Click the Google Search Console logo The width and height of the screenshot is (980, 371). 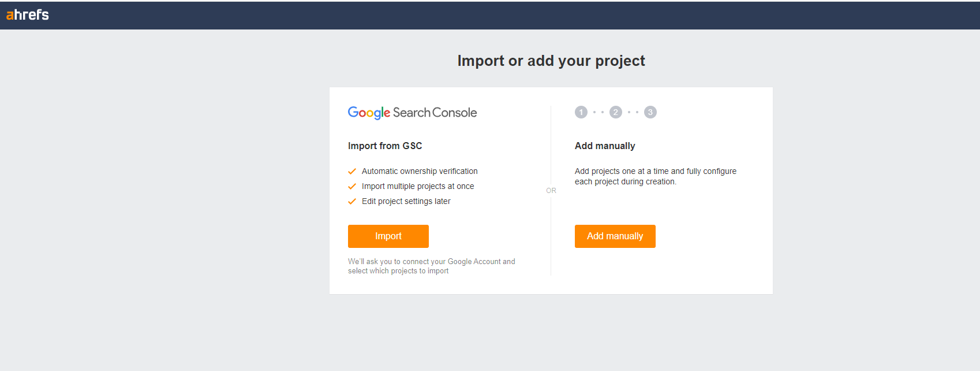[x=412, y=113]
